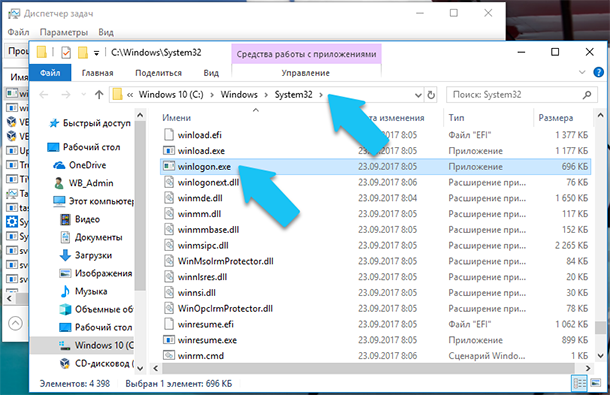This screenshot has height=395, width=610.
Task: Go back with the back arrow
Action: 44,95
